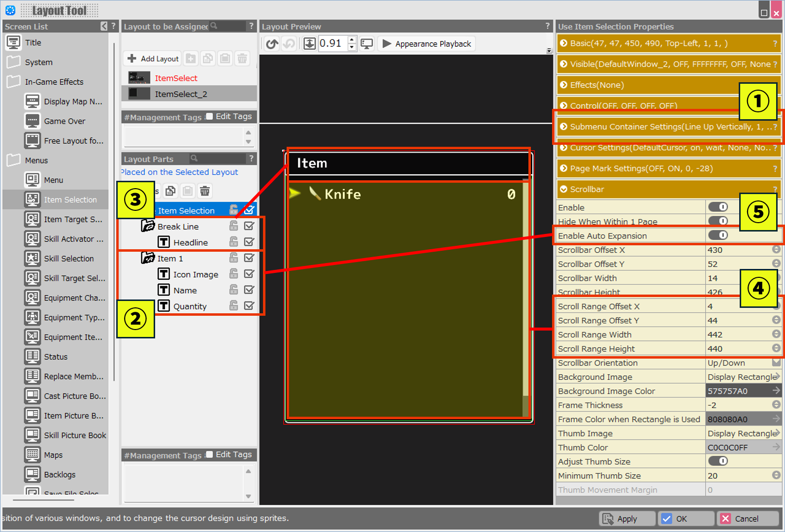Toggle Enable Auto Expansion switch

[718, 235]
